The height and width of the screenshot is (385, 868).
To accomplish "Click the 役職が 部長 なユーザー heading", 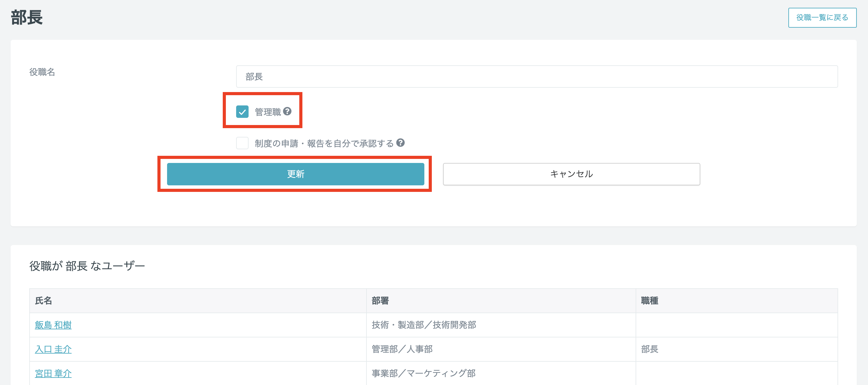I will 87,266.
